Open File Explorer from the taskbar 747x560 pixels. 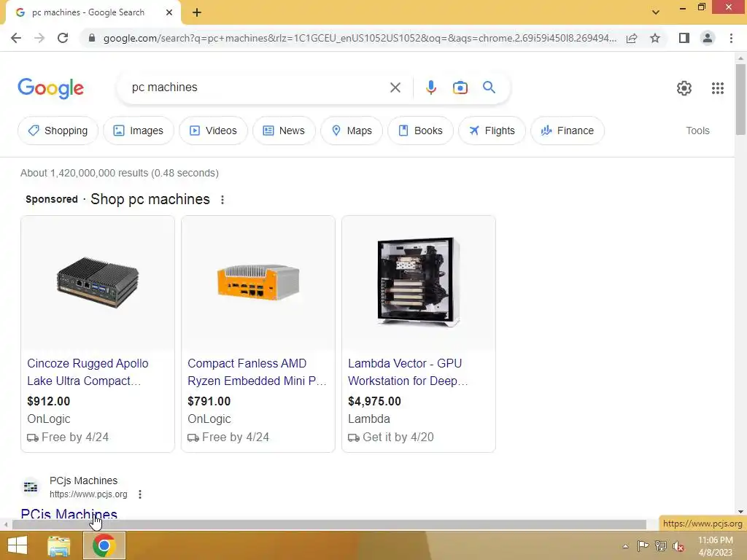[x=59, y=545]
